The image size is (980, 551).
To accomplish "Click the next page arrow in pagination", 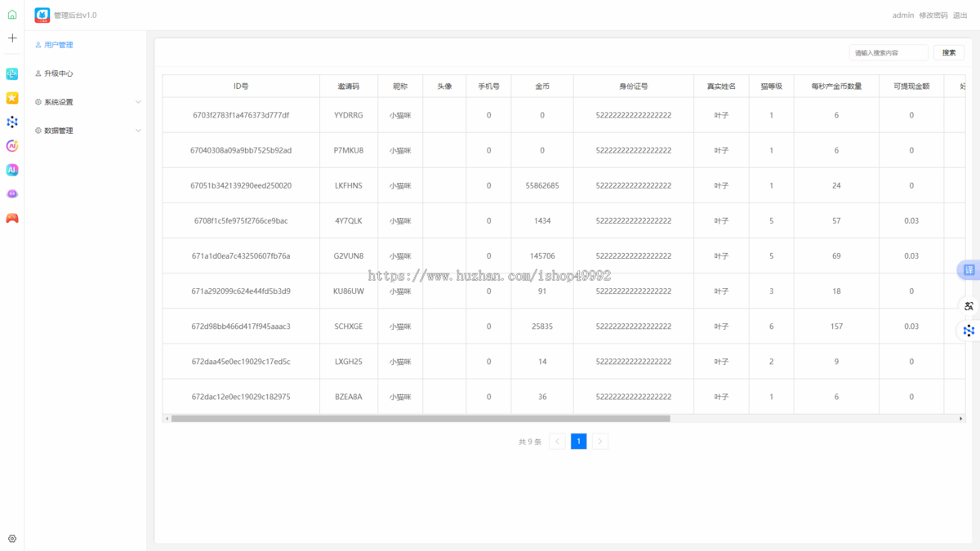I will click(600, 442).
